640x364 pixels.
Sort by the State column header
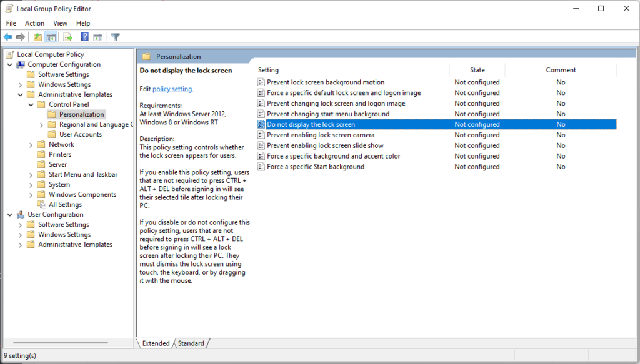pos(477,70)
